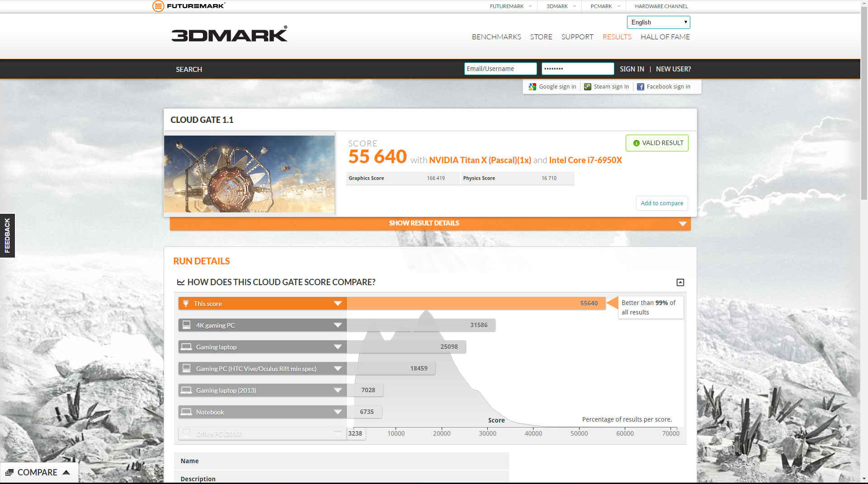Click the 3DMARK logo

pyautogui.click(x=229, y=34)
